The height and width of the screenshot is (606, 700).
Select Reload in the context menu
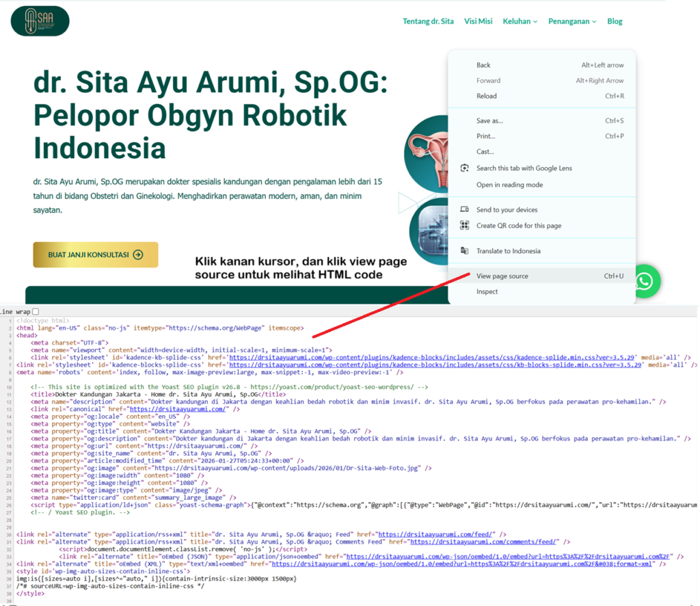click(x=542, y=96)
